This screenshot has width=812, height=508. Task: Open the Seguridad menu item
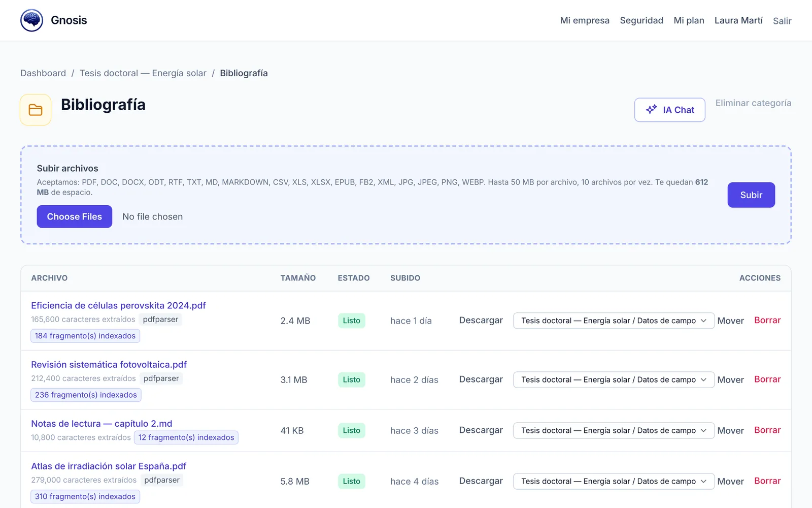[x=641, y=20]
